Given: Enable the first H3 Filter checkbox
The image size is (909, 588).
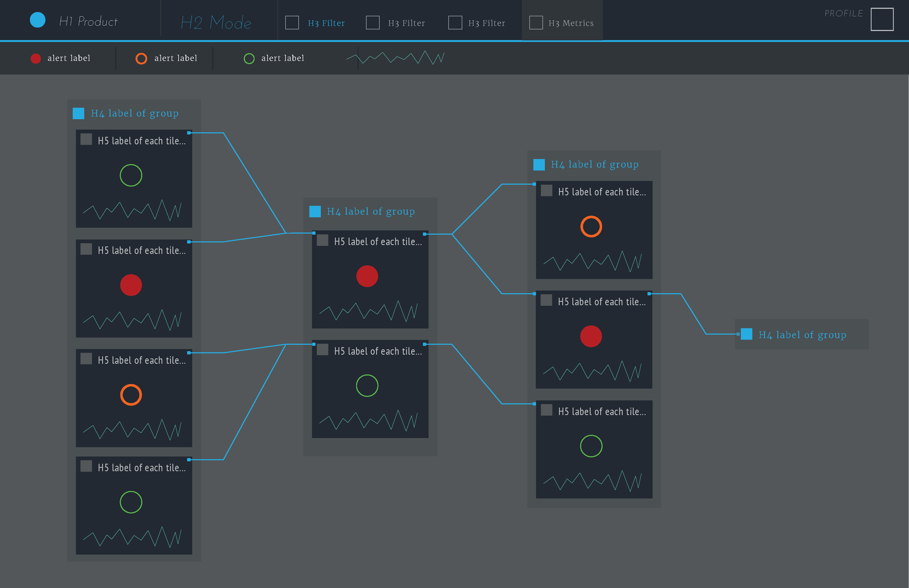Looking at the screenshot, I should pos(292,22).
